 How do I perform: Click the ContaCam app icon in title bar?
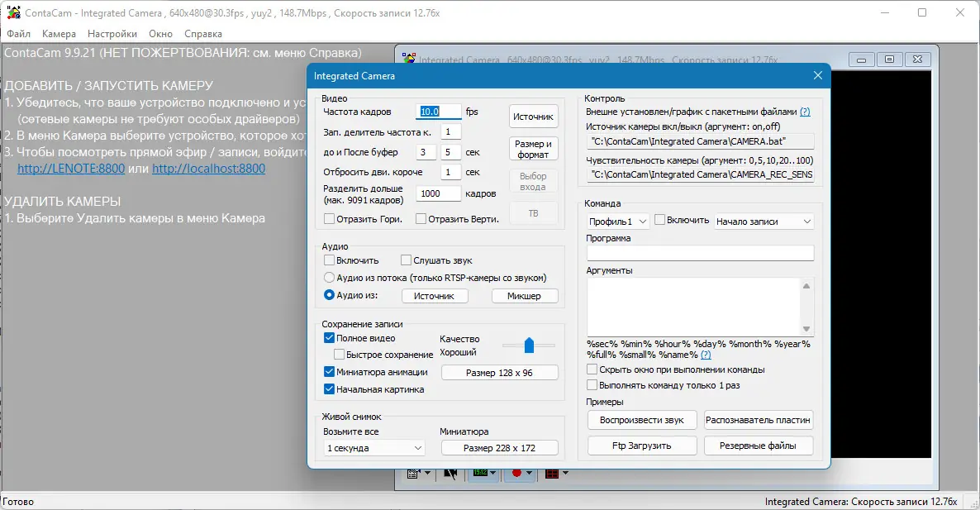pos(13,12)
